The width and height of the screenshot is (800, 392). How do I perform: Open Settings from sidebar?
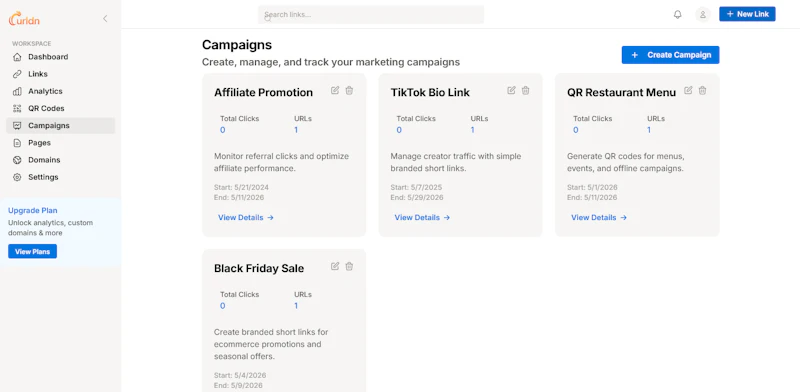[x=61, y=177]
